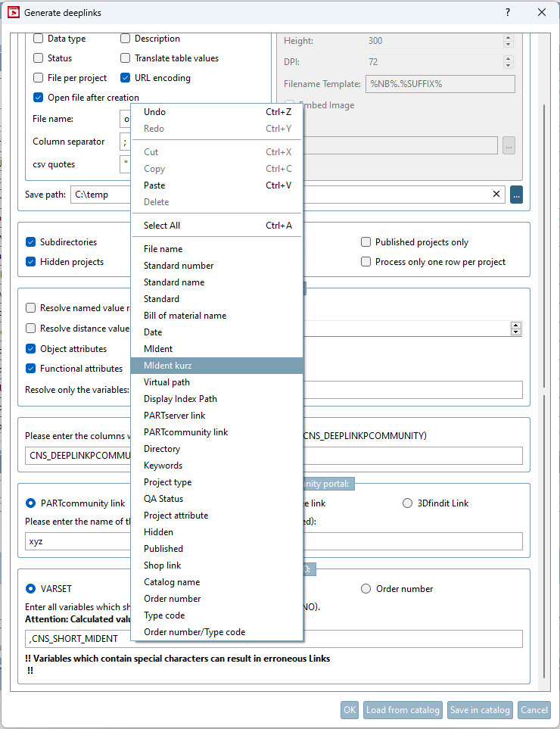Choose the 3Dfindit Link radio option
560x729 pixels.
[x=408, y=503]
